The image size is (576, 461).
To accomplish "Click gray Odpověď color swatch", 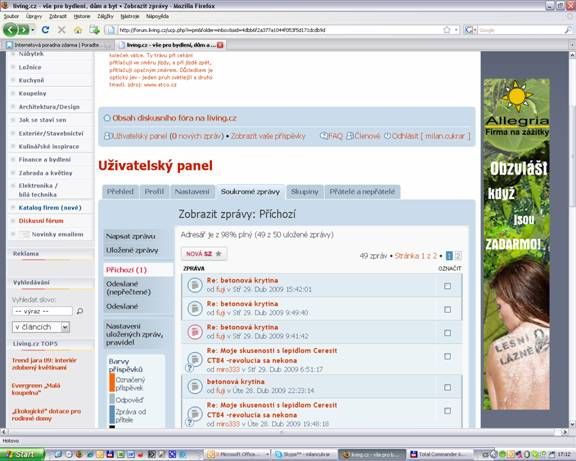I will coord(112,399).
